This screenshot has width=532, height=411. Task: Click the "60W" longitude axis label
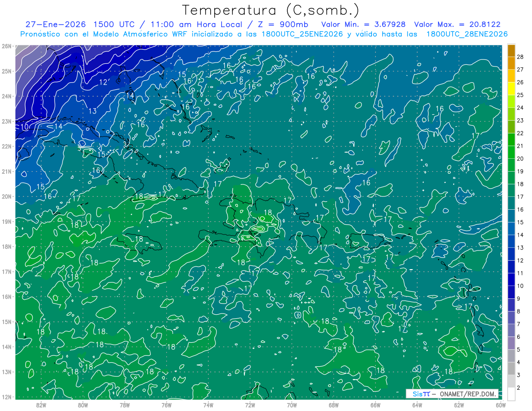point(501,404)
